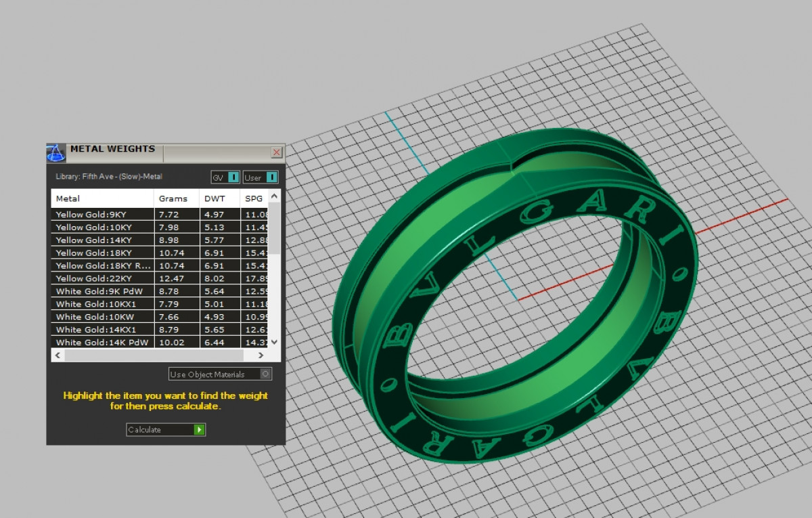
Task: Click the vertical scrollbar thumb
Action: tap(274, 227)
